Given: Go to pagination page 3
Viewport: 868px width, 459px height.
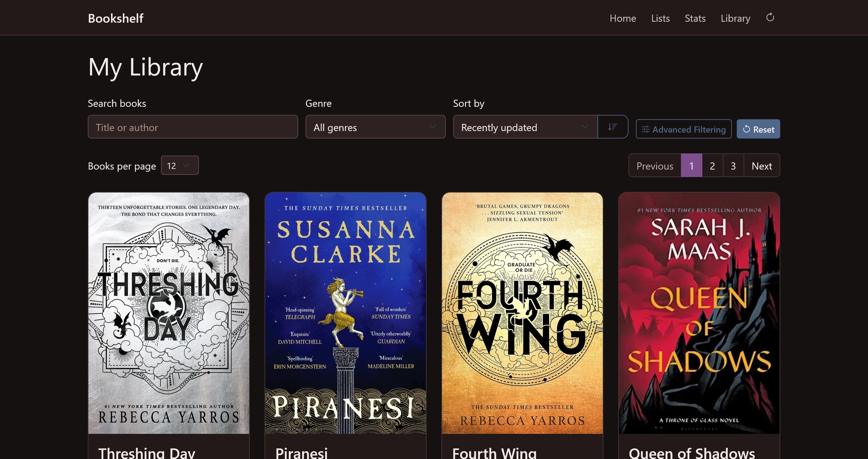Looking at the screenshot, I should click(x=733, y=165).
